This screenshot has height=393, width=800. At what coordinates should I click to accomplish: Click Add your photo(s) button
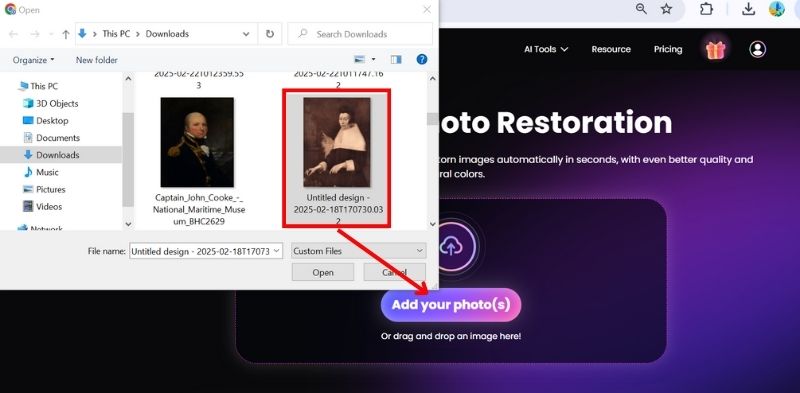point(451,305)
